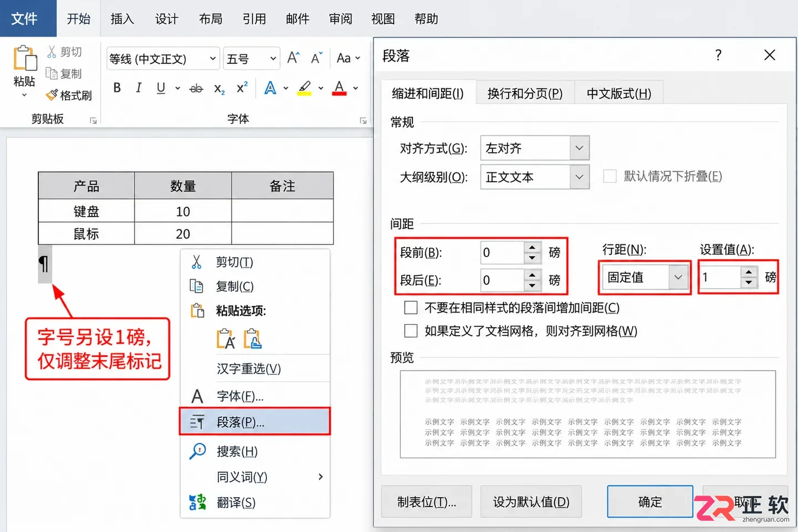Apply Subscript formatting
Viewport: 798px width, 532px height.
[x=219, y=89]
